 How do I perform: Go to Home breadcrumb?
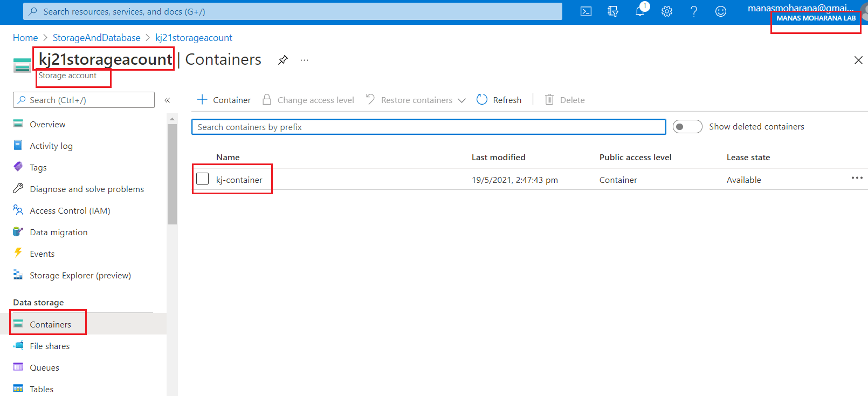point(25,38)
